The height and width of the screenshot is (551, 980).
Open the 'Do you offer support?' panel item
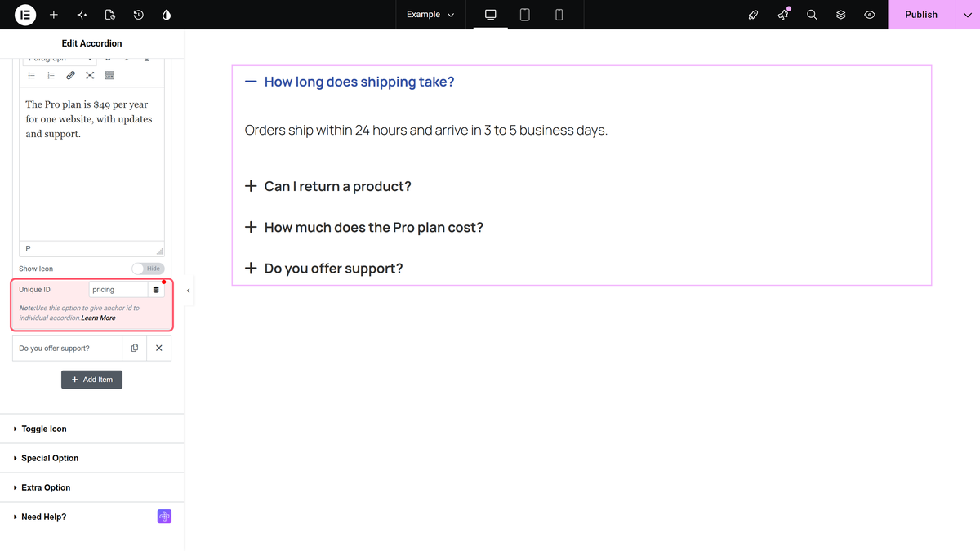coord(68,349)
